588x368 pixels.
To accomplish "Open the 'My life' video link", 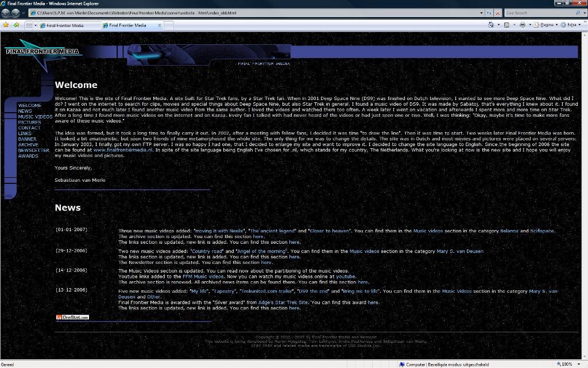I will click(199, 291).
